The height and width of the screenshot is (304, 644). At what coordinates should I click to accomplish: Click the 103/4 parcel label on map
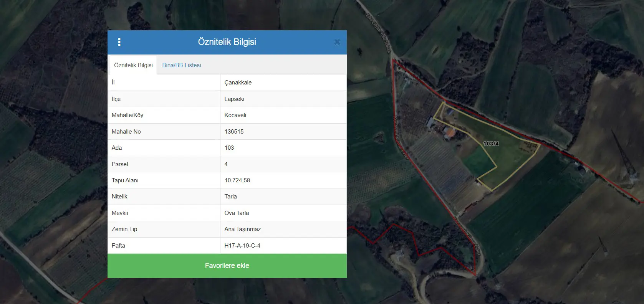tap(491, 144)
